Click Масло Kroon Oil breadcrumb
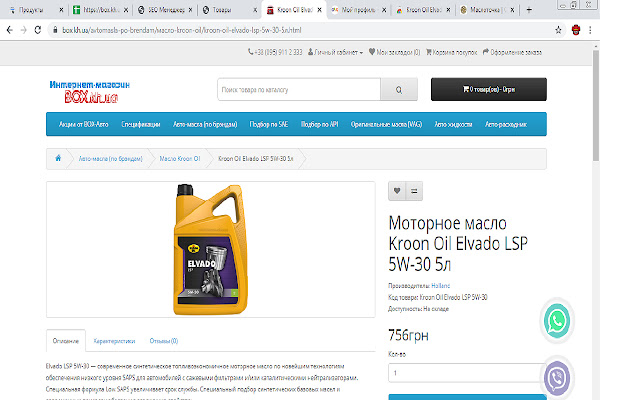This screenshot has height=400, width=640. click(180, 158)
